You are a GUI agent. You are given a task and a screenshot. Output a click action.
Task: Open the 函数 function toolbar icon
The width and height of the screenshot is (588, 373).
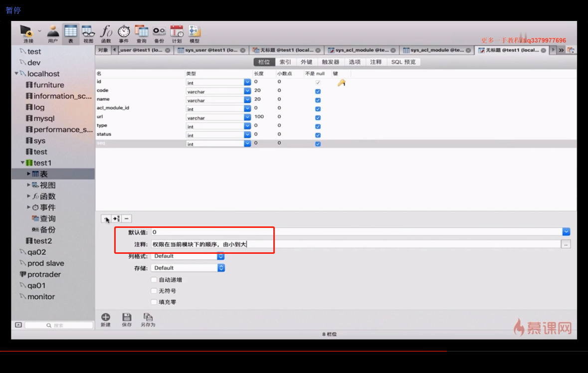106,34
